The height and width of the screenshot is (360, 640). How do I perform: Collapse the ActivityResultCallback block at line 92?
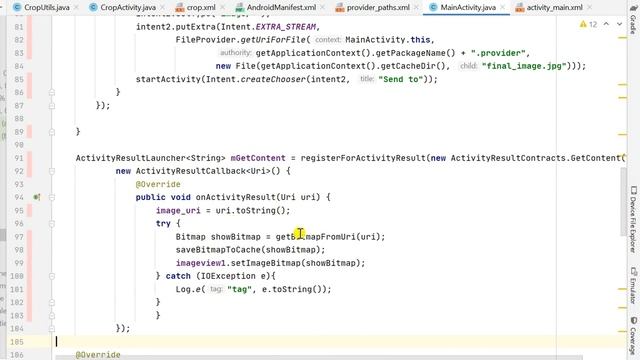click(52, 171)
